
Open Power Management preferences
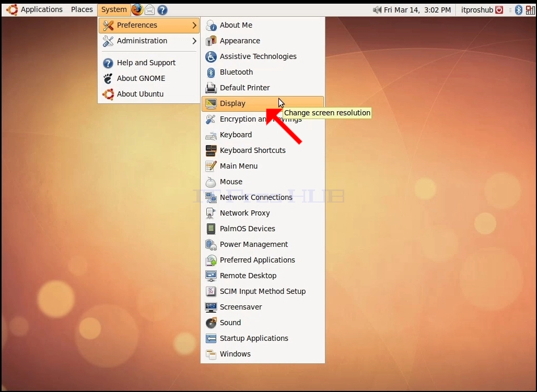point(263,244)
